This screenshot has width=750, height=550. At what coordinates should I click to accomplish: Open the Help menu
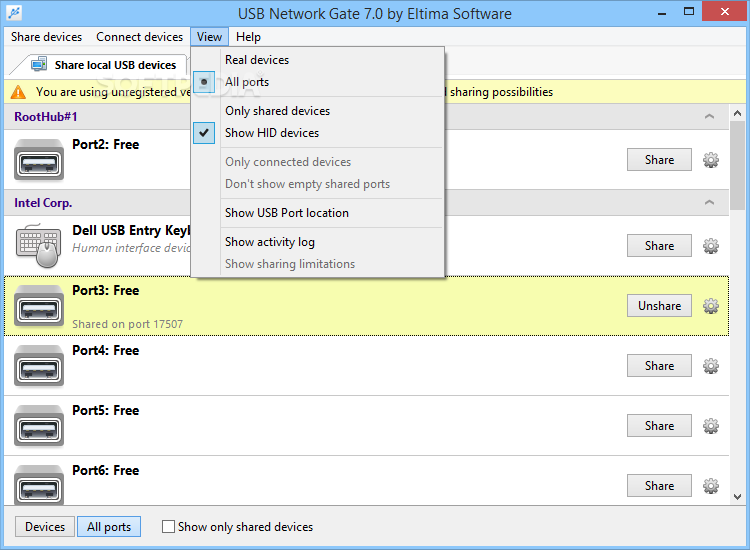pyautogui.click(x=248, y=37)
